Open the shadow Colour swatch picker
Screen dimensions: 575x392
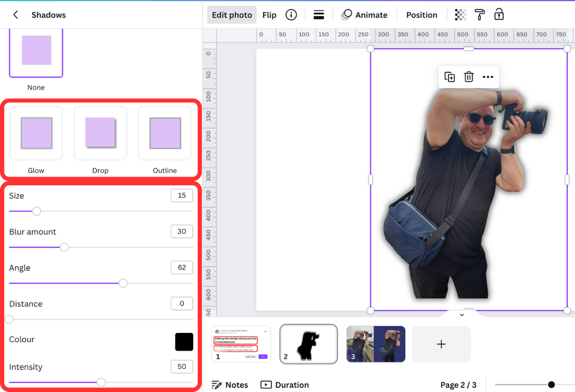pyautogui.click(x=183, y=341)
